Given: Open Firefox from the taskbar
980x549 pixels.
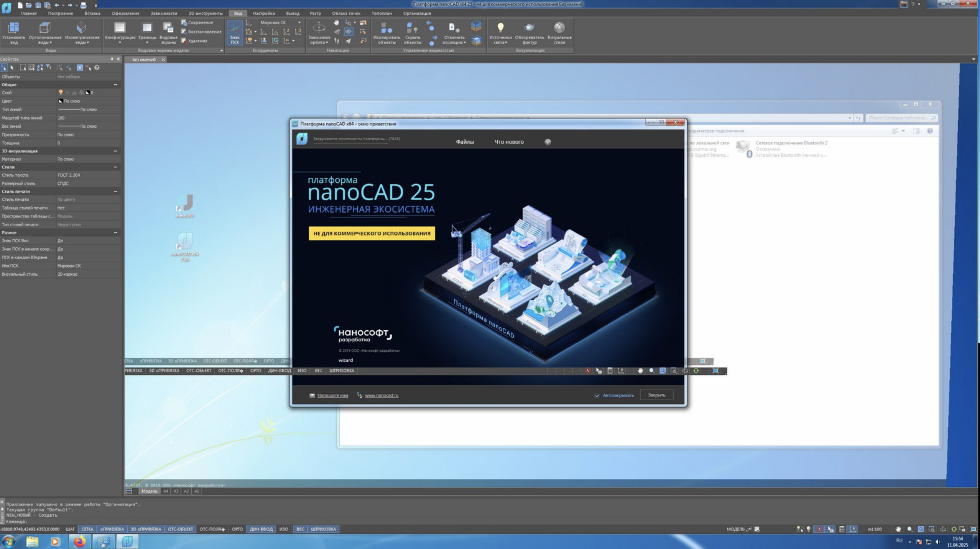Looking at the screenshot, I should tap(80, 541).
